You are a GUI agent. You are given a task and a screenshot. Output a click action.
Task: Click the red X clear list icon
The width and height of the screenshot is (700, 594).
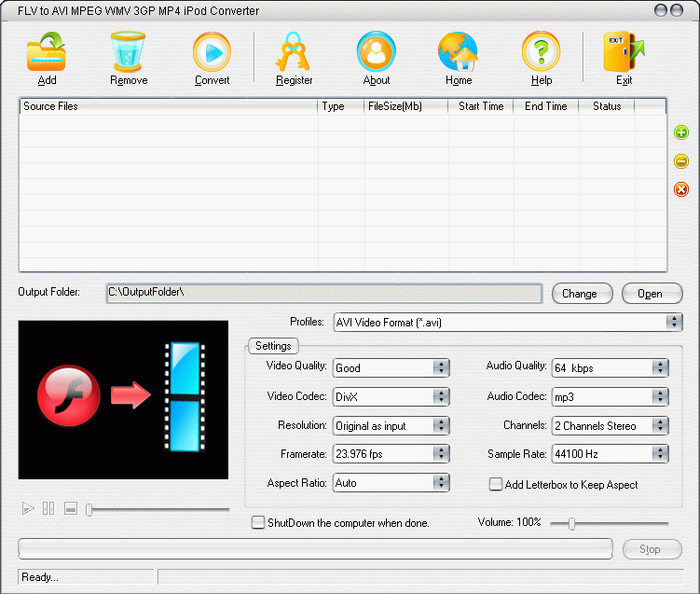tap(681, 190)
